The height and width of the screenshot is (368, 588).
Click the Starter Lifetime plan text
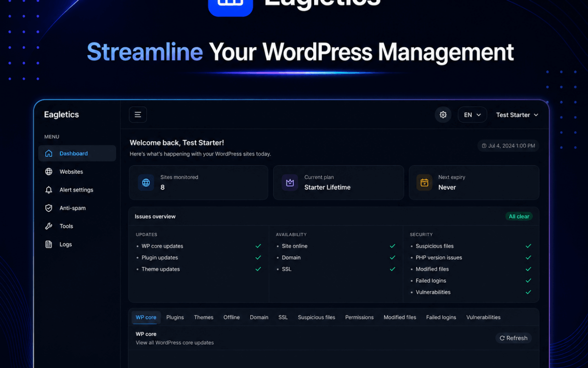click(328, 187)
